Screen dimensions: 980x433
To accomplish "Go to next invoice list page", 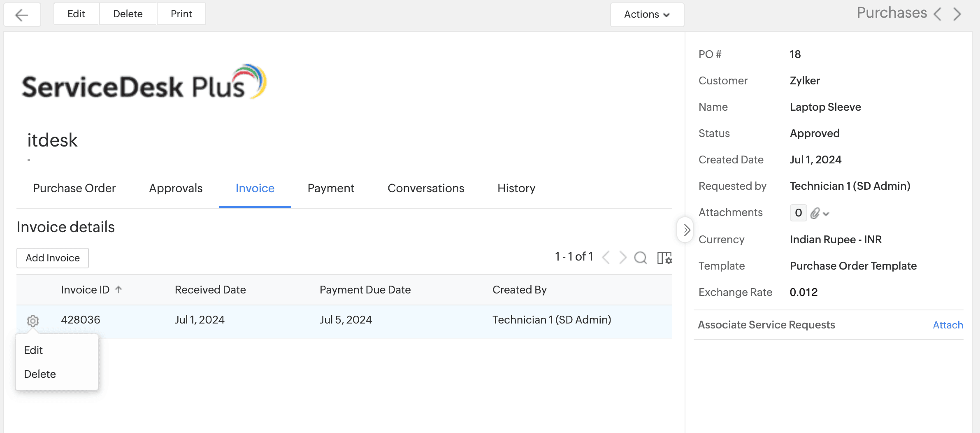I will [623, 258].
